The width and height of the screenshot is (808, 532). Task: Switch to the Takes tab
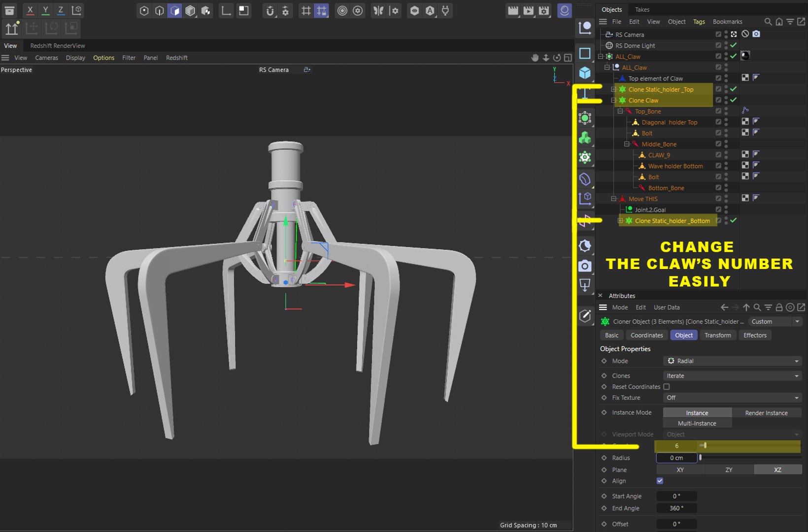(x=642, y=9)
